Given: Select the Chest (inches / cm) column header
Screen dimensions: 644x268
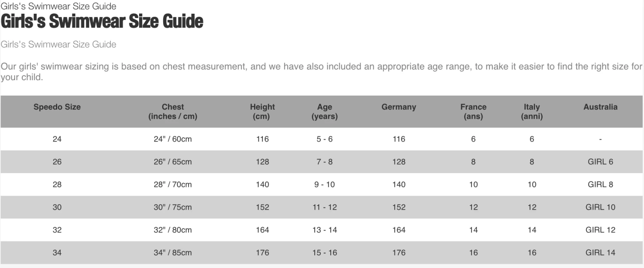Looking at the screenshot, I should [x=173, y=111].
